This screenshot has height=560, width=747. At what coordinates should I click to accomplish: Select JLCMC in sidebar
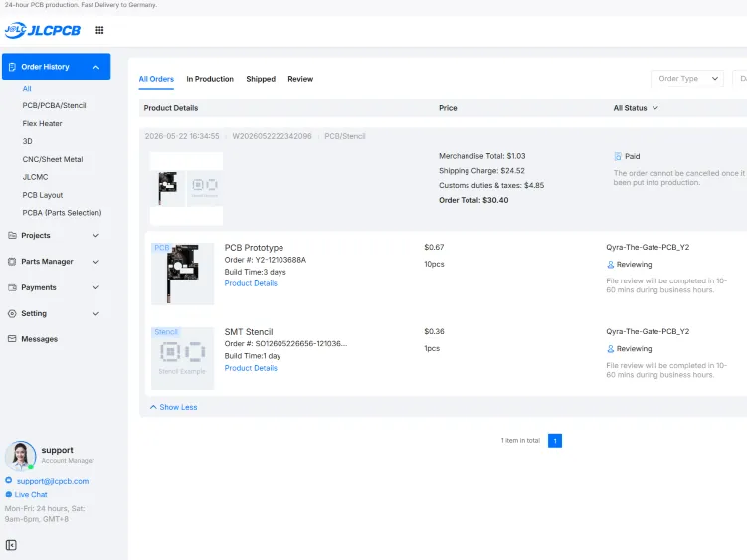[x=35, y=177]
